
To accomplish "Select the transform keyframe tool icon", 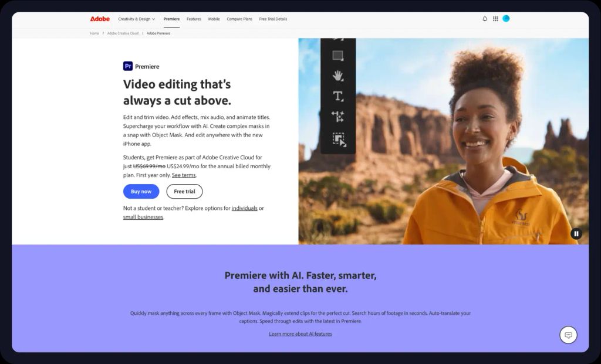I will coord(337,116).
